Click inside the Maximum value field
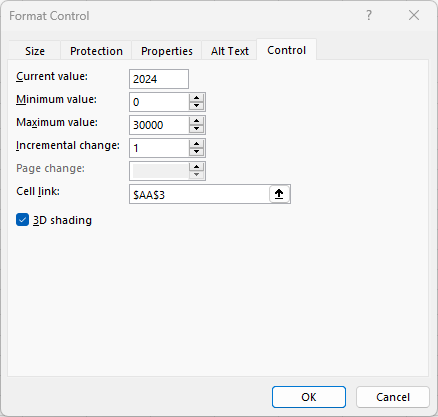This screenshot has width=438, height=417. point(159,125)
